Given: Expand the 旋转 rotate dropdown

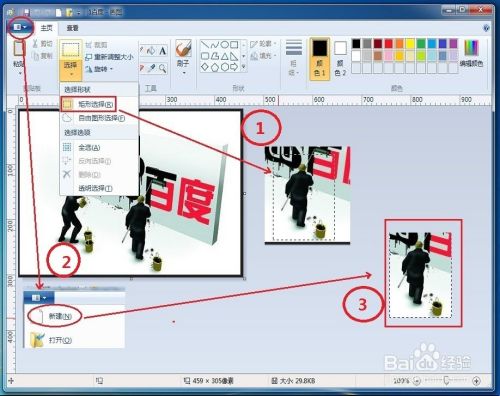Looking at the screenshot, I should point(99,69).
